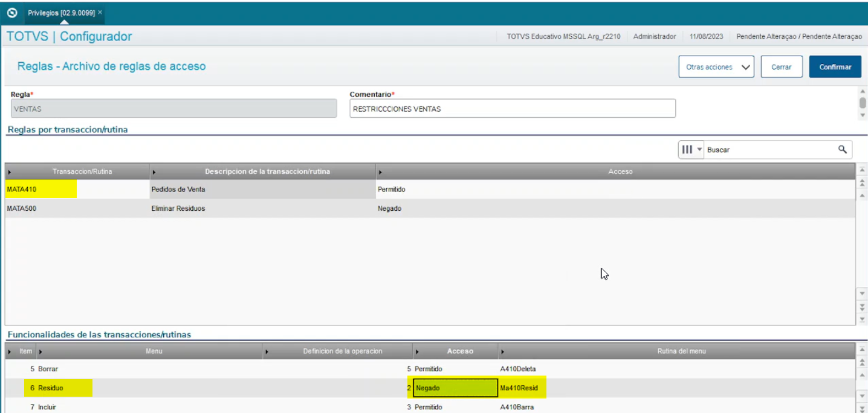The height and width of the screenshot is (413, 868).
Task: Click the 11/08/2023 date label
Action: [707, 36]
